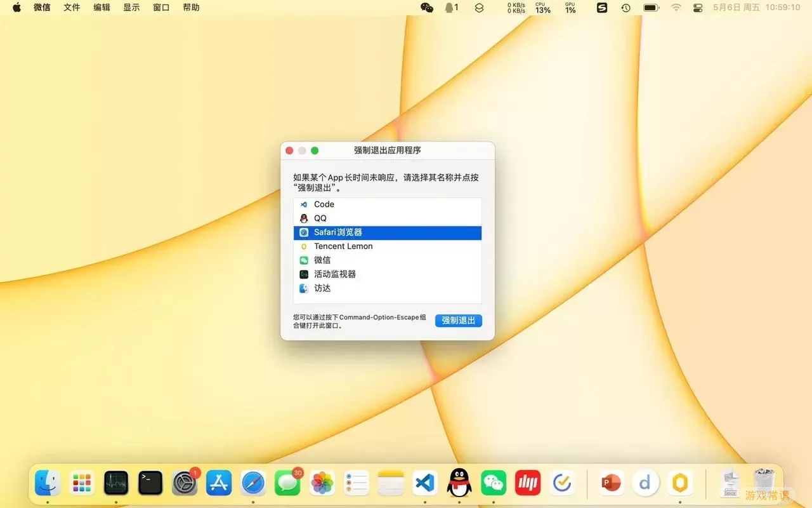The image size is (812, 508).
Task: Open System Preferences with badge in Dock
Action: [x=185, y=483]
